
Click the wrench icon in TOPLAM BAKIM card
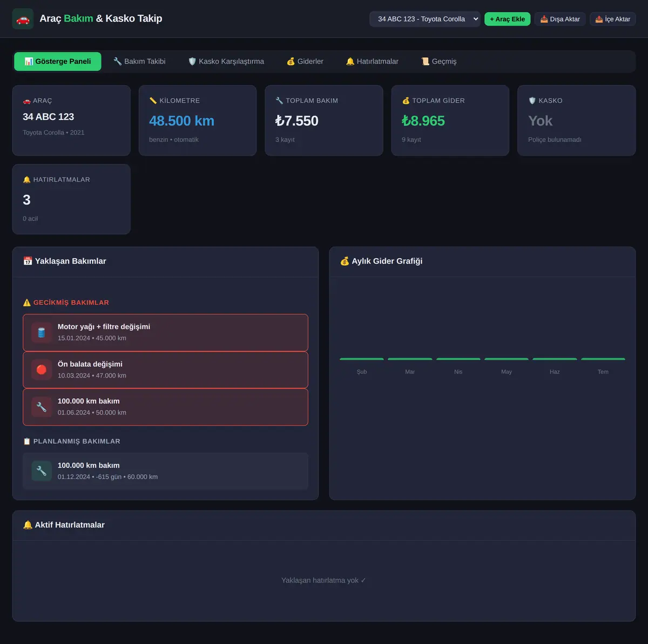pos(279,101)
